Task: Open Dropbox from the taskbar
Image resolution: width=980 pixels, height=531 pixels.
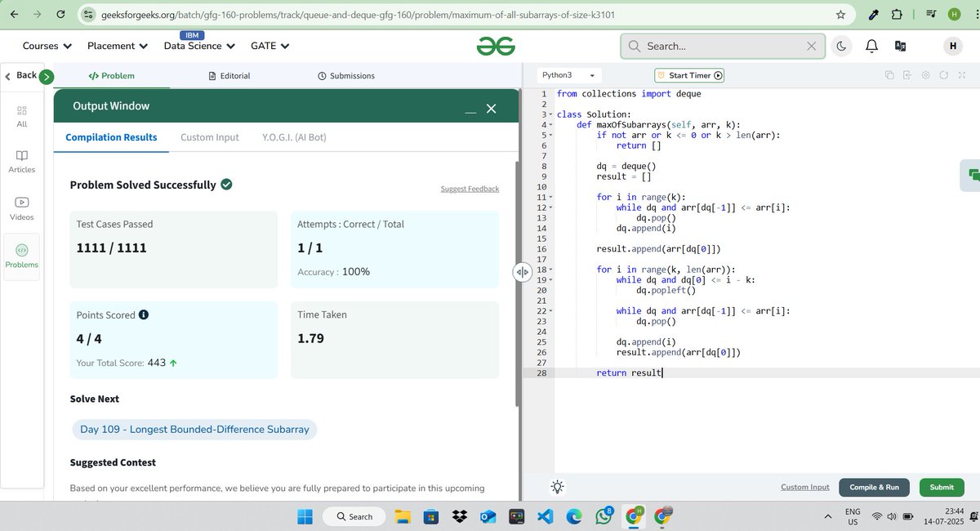Action: click(x=459, y=516)
